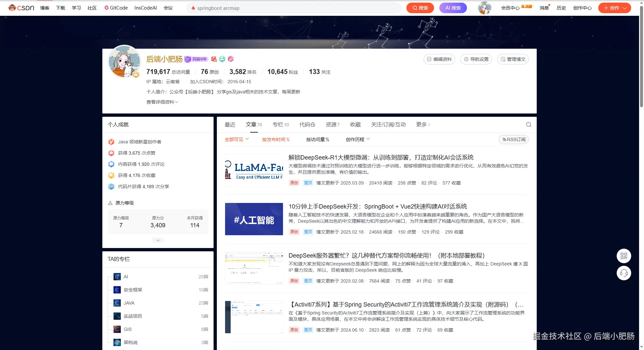This screenshot has height=350, width=644.
Task: Click the JAVA column icon
Action: 117,303
